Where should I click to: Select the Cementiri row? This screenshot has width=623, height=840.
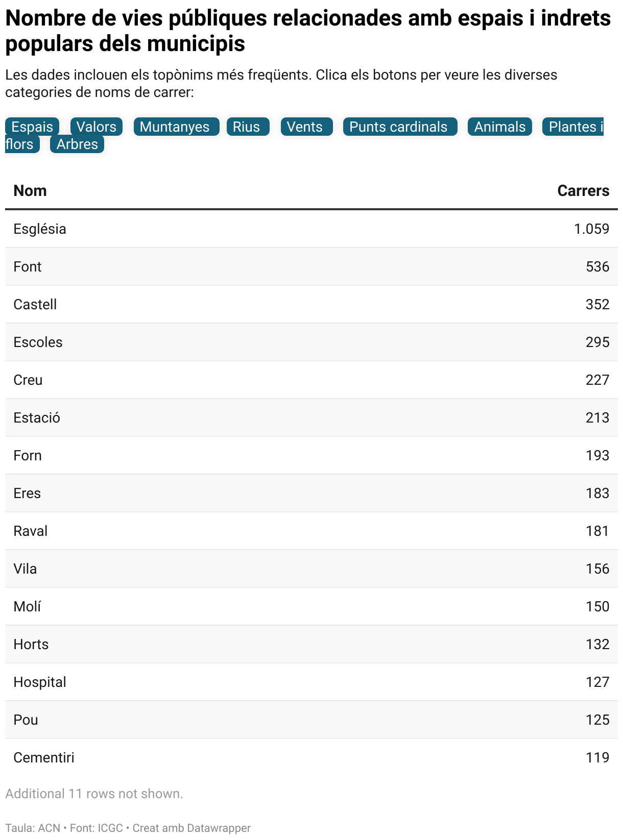[311, 757]
